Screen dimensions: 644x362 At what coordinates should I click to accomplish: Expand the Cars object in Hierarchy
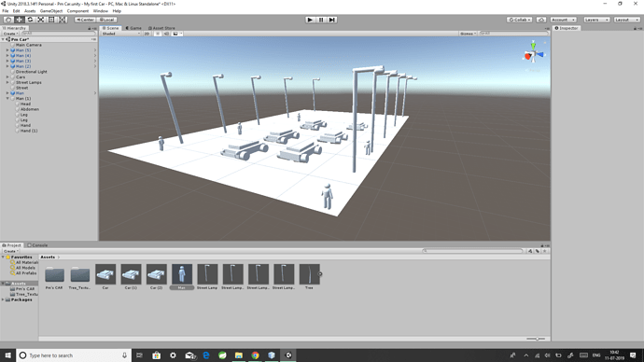coord(7,77)
